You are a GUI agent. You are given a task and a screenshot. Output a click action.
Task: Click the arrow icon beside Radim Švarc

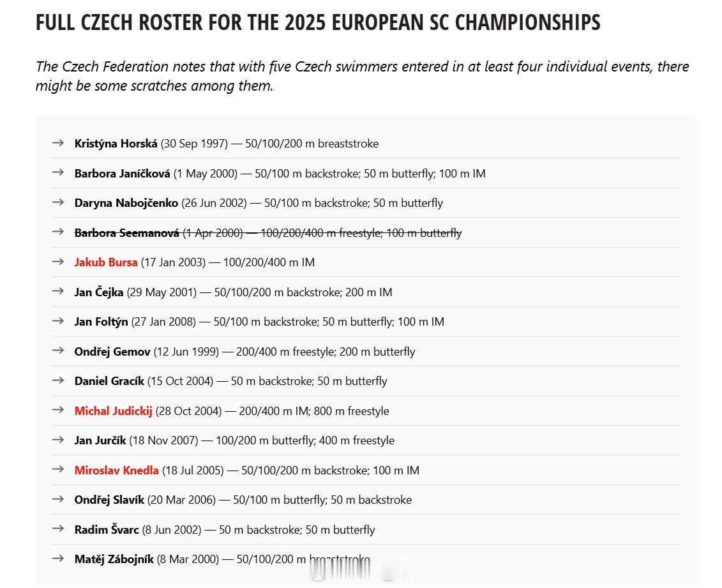(x=58, y=529)
